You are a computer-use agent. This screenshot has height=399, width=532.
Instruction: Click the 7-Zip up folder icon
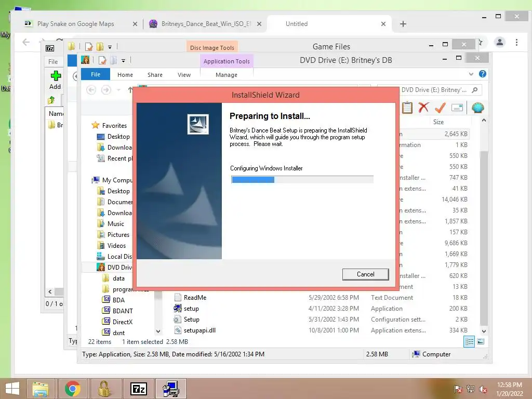pos(51,100)
